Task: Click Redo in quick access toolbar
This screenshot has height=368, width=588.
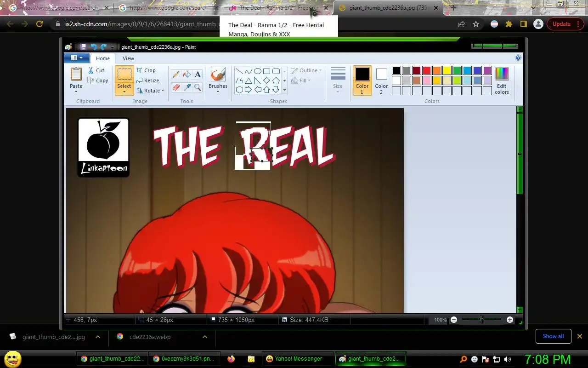Action: [x=104, y=47]
